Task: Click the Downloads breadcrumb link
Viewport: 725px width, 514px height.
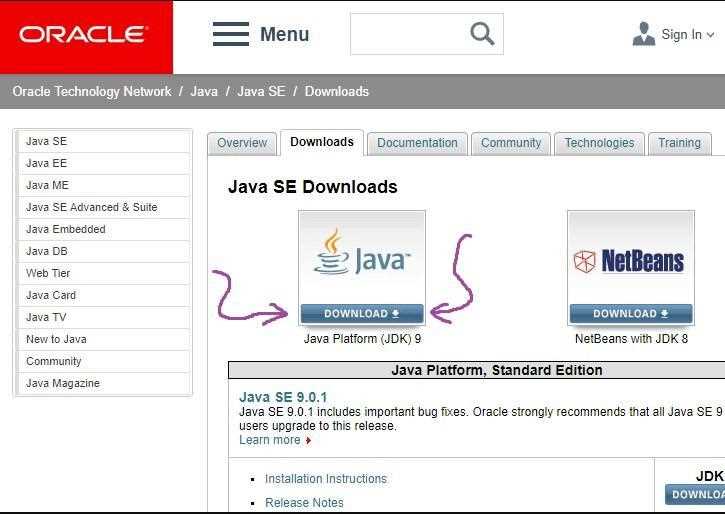Action: 337,92
